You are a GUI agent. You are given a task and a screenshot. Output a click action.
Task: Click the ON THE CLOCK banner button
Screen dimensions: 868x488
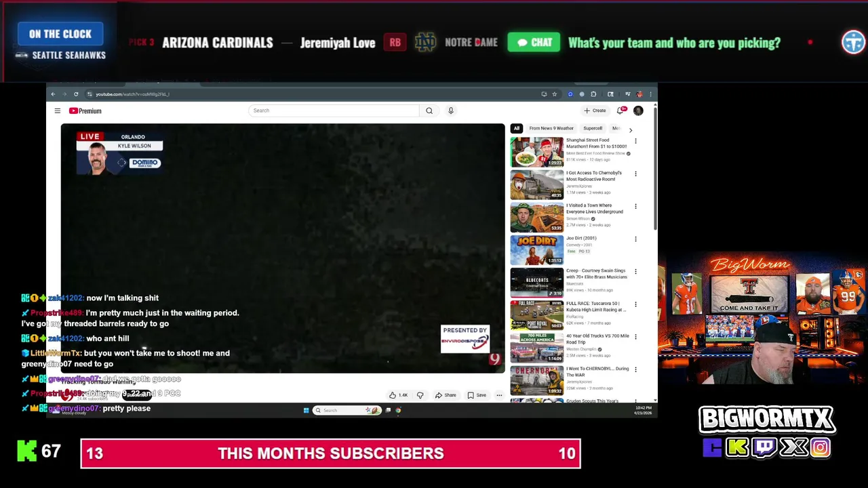60,34
